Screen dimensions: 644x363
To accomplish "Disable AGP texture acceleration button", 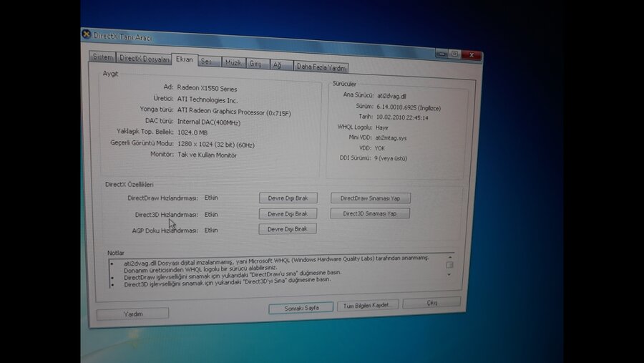I will point(288,229).
